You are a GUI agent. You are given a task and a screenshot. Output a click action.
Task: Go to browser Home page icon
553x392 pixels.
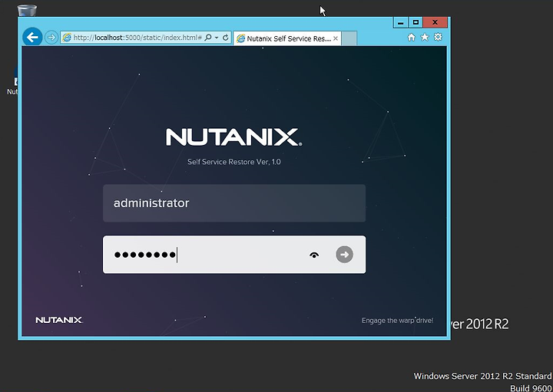pos(411,38)
